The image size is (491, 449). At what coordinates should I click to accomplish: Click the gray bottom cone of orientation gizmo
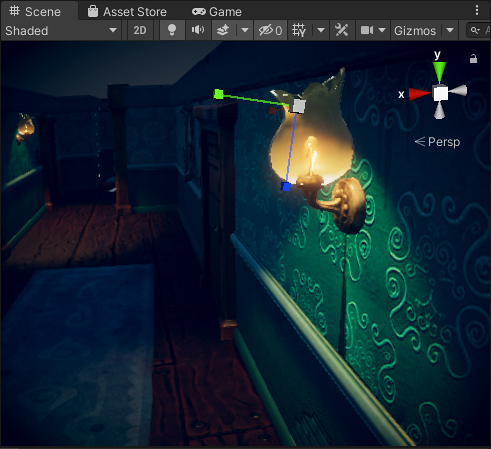tap(439, 111)
